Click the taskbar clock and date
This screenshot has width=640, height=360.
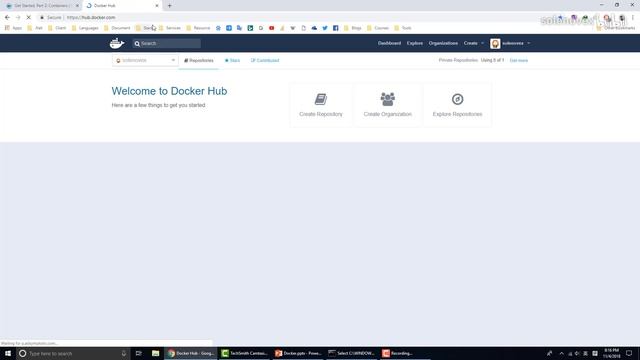(x=611, y=353)
